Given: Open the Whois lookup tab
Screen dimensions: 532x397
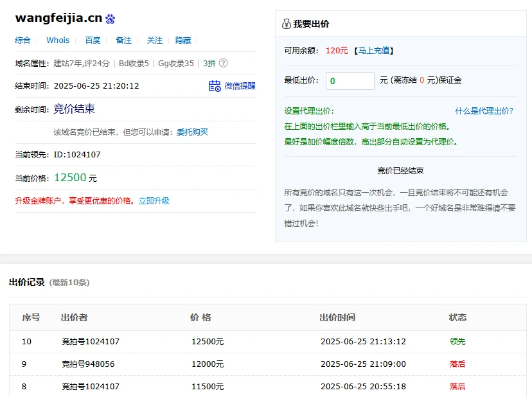Looking at the screenshot, I should 58,40.
